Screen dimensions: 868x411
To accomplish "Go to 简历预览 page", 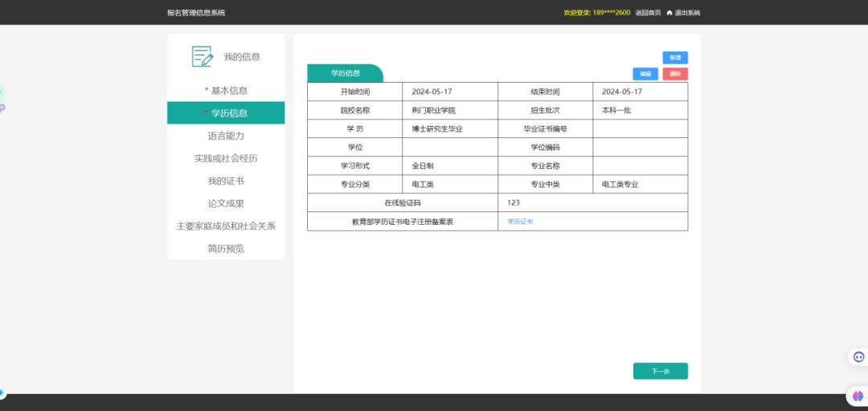I will [x=226, y=248].
